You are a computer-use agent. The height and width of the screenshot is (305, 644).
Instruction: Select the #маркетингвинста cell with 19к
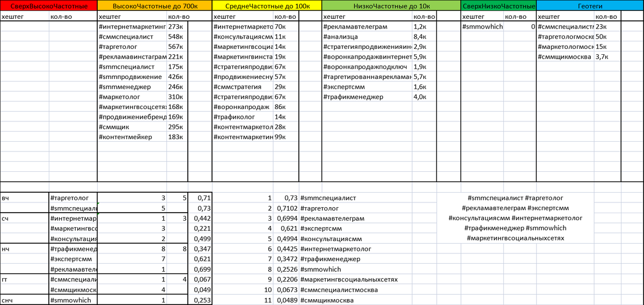pos(243,56)
